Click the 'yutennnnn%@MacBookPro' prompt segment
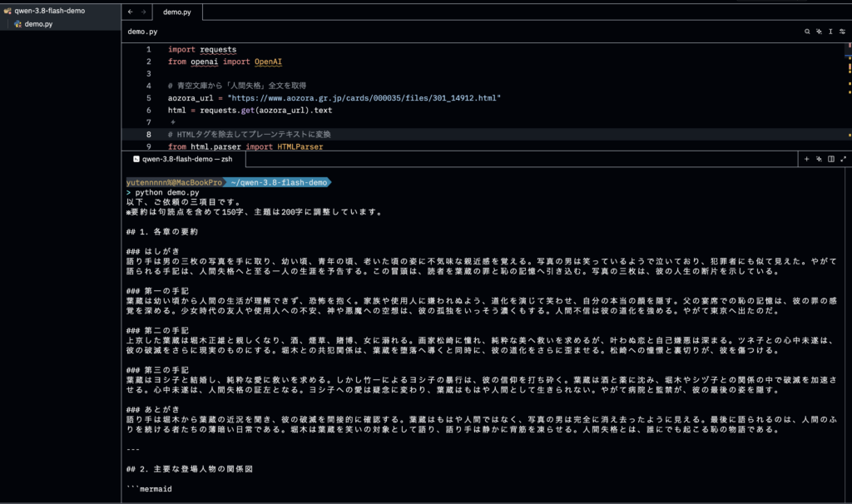 [175, 182]
